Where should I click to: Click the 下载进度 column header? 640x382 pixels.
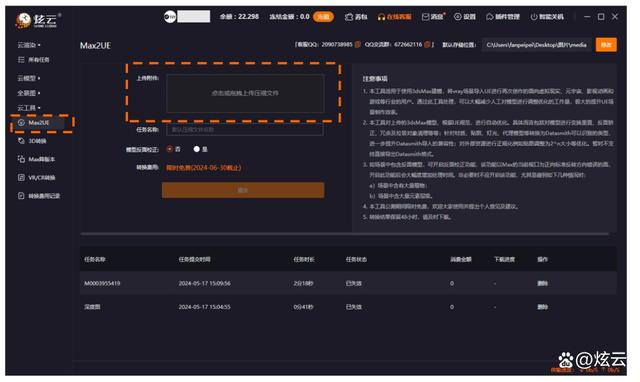coord(504,259)
